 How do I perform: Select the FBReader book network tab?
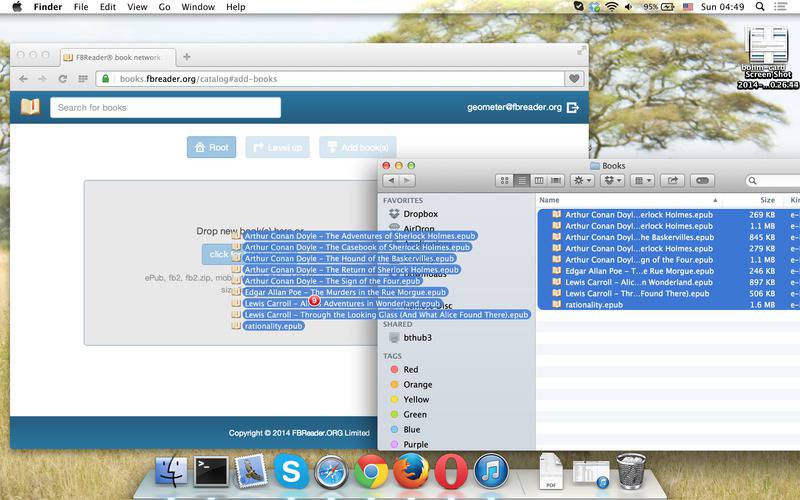coord(118,57)
